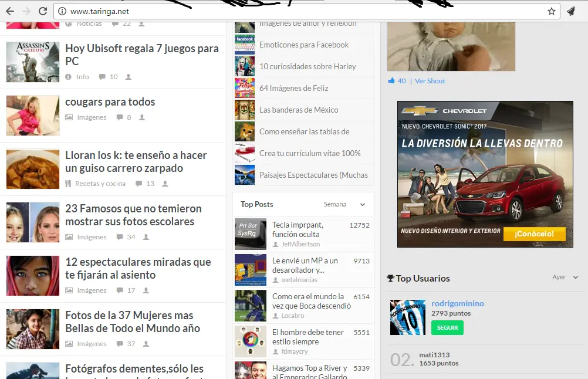Reload the page with refresh icon
The image size is (588, 379).
point(43,11)
